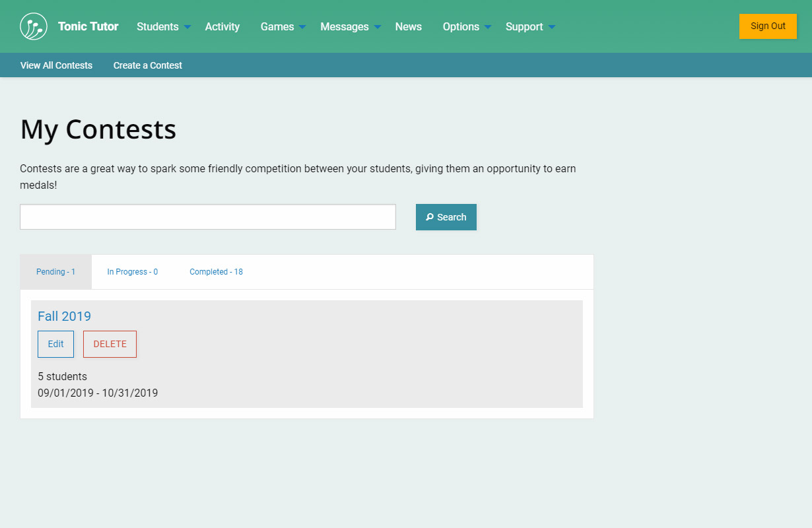The width and height of the screenshot is (812, 528).
Task: Expand the Support dropdown arrow
Action: [x=552, y=27]
